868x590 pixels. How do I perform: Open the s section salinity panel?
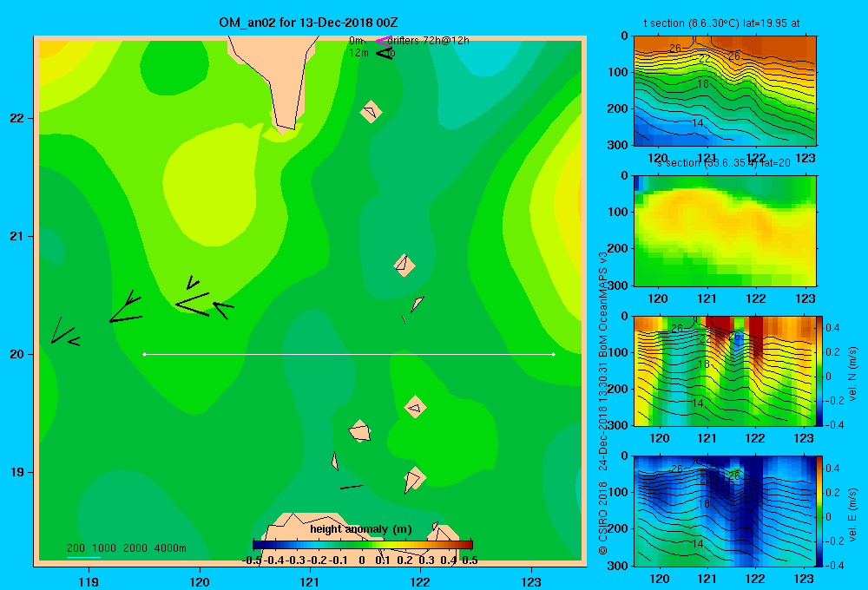coord(725,231)
